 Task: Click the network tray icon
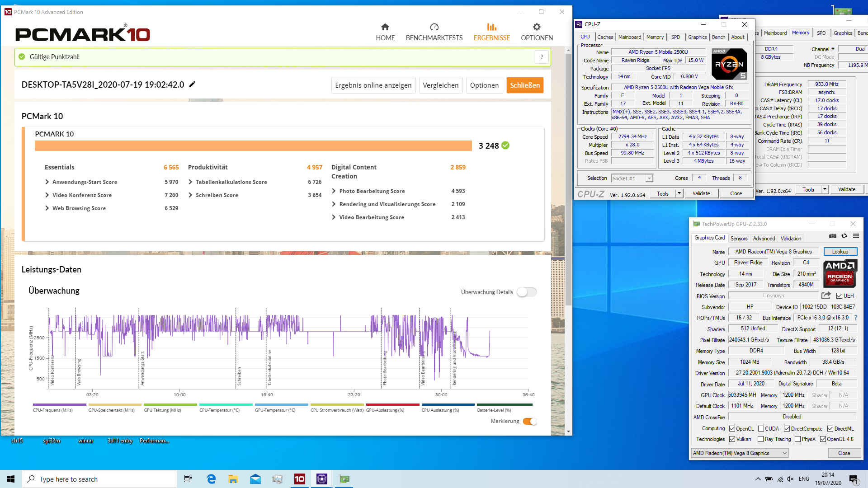(x=780, y=479)
